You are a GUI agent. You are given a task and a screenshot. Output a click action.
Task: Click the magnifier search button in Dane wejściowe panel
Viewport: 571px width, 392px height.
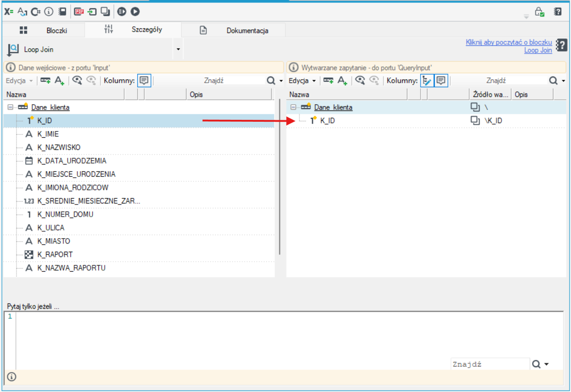coord(271,80)
